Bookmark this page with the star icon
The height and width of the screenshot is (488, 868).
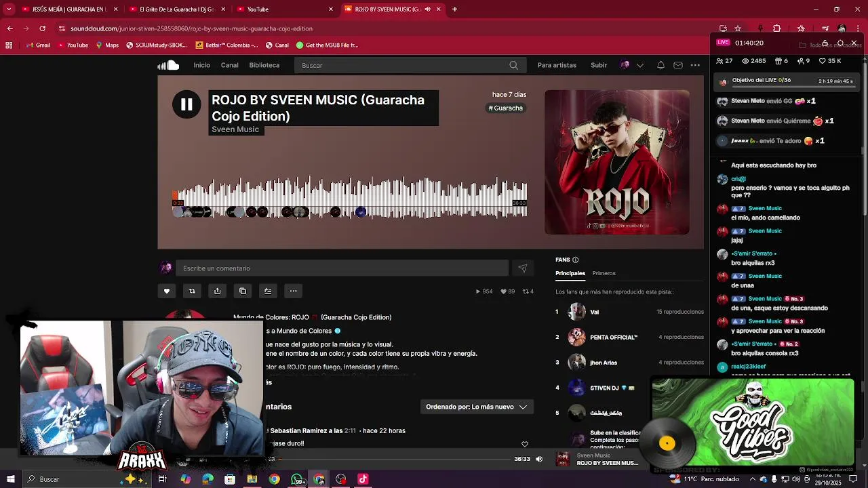click(738, 28)
